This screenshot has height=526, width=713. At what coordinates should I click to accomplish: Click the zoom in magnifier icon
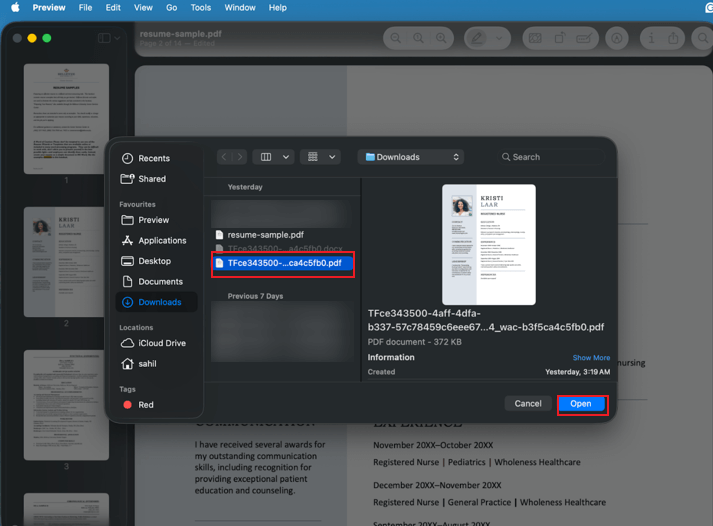[x=441, y=38]
